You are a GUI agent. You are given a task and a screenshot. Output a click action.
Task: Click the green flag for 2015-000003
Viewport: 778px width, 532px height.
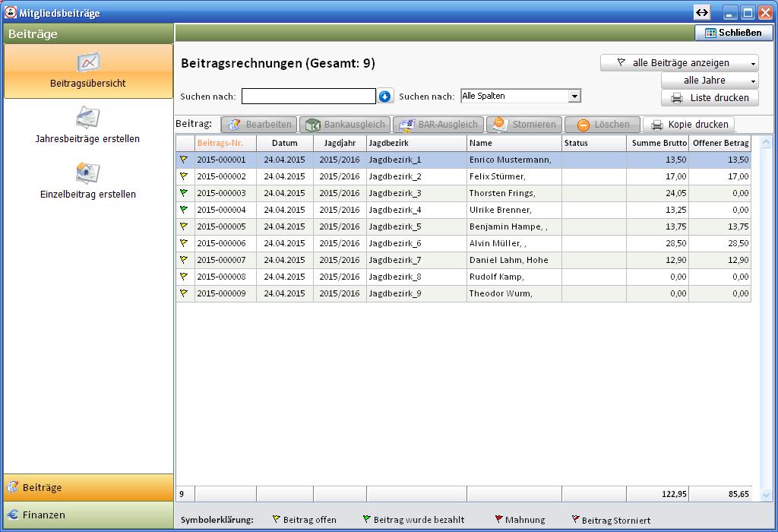184,193
